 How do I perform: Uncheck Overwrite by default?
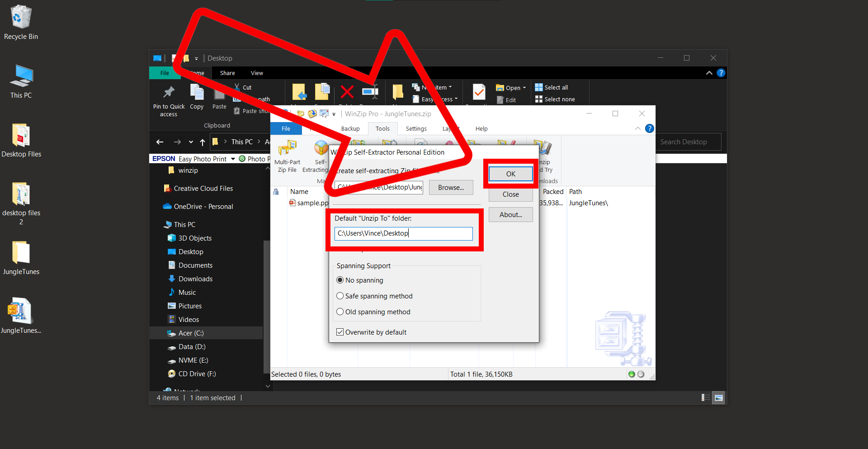340,332
